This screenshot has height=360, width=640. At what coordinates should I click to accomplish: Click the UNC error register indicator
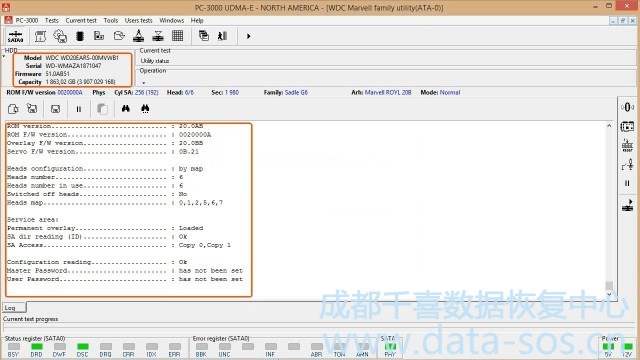click(224, 347)
